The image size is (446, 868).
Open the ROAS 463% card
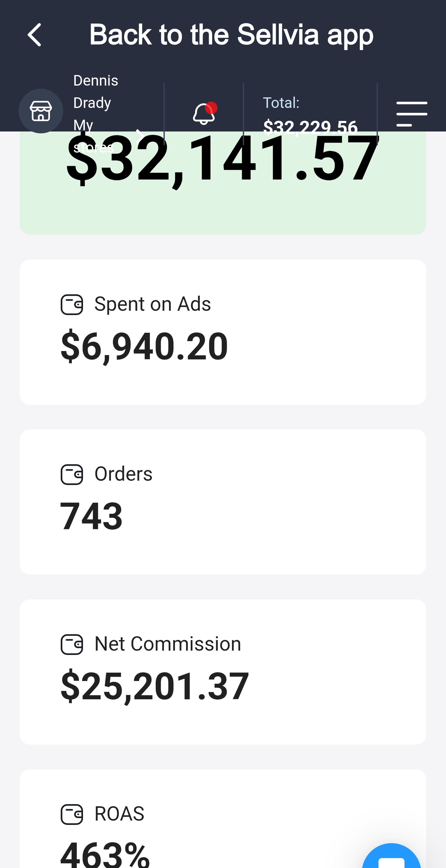click(223, 819)
